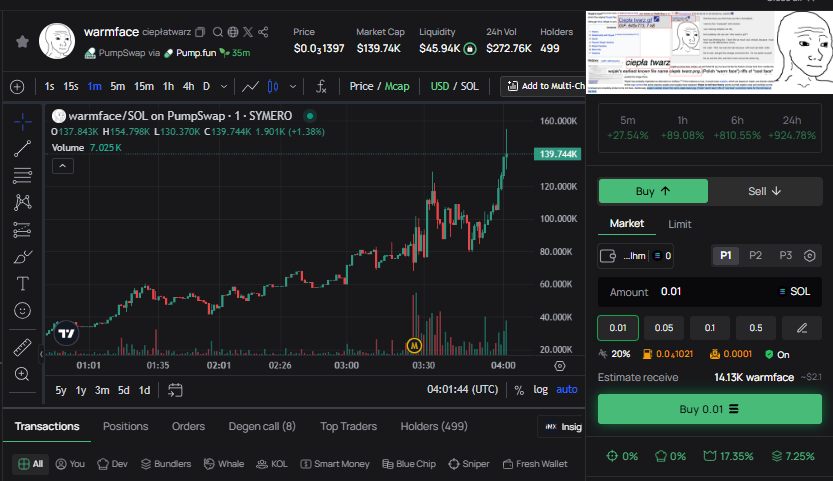
Task: Activate the zoom in tool
Action: pos(22,374)
